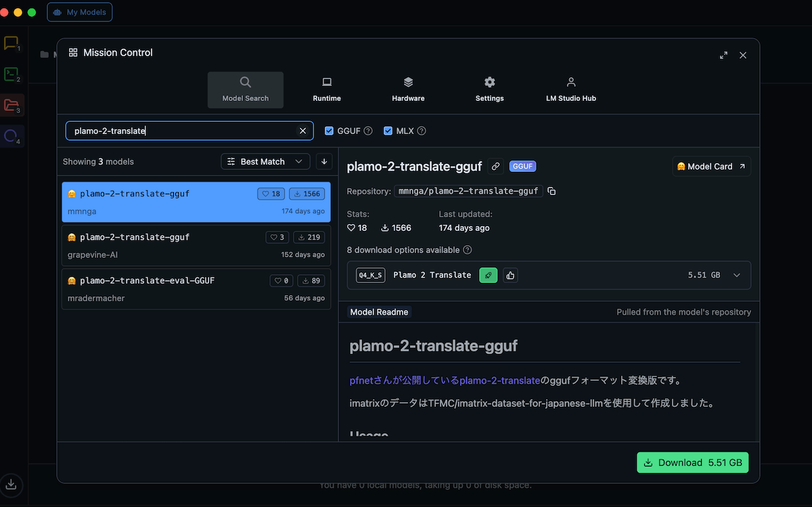
Task: Switch to the Runtime tab
Action: point(327,89)
